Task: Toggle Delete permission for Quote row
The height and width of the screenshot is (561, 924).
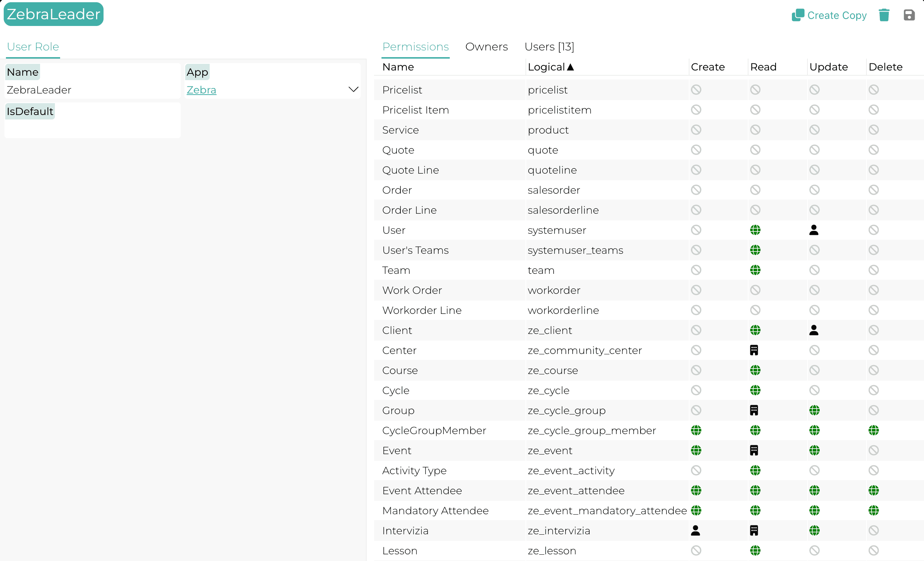Action: click(873, 150)
